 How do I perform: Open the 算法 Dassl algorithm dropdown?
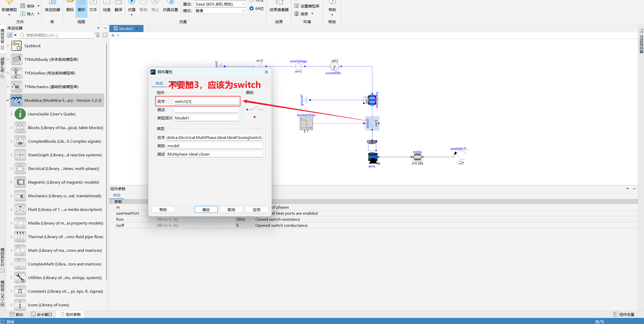(220, 4)
